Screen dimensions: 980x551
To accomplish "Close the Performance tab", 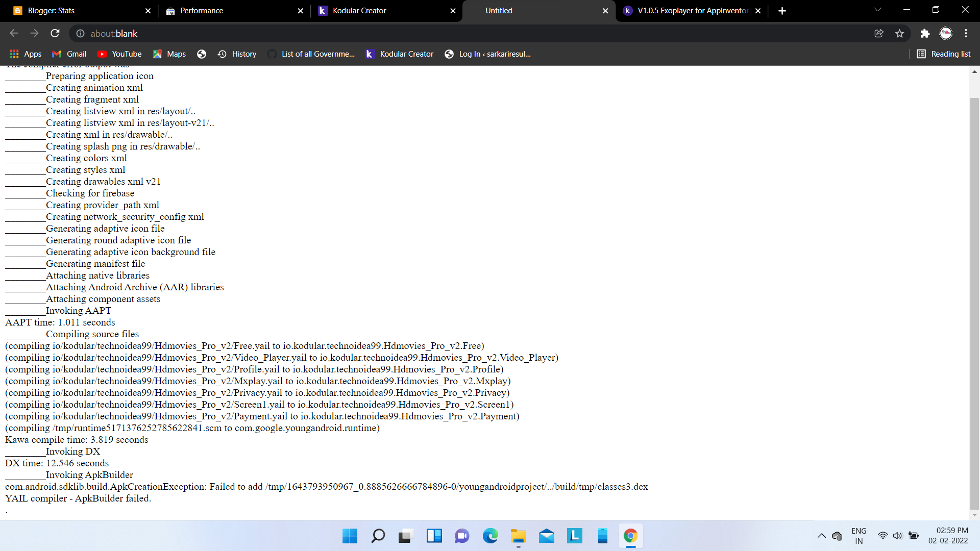I will (300, 11).
